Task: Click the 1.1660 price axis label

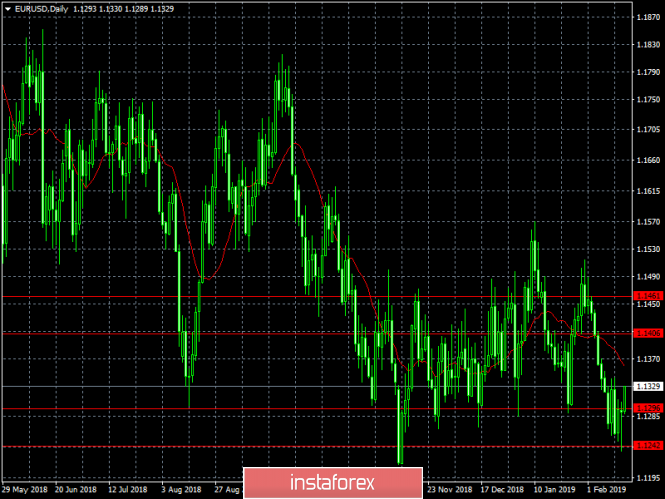Action: coord(648,160)
